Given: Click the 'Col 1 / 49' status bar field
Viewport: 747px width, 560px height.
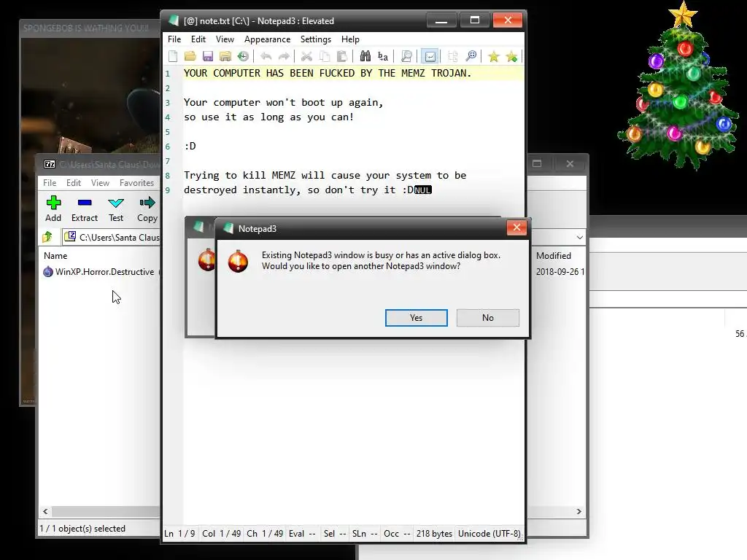Looking at the screenshot, I should [x=222, y=534].
